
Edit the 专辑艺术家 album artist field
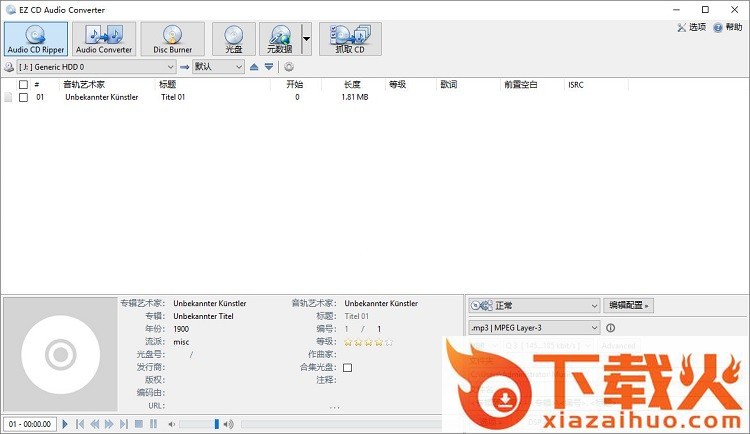(210, 303)
